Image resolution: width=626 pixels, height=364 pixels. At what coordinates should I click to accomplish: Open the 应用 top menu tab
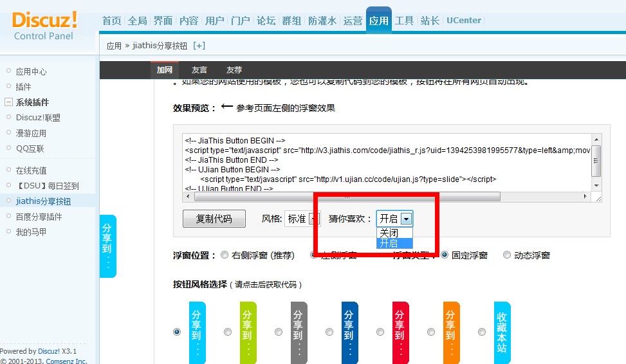pos(378,19)
